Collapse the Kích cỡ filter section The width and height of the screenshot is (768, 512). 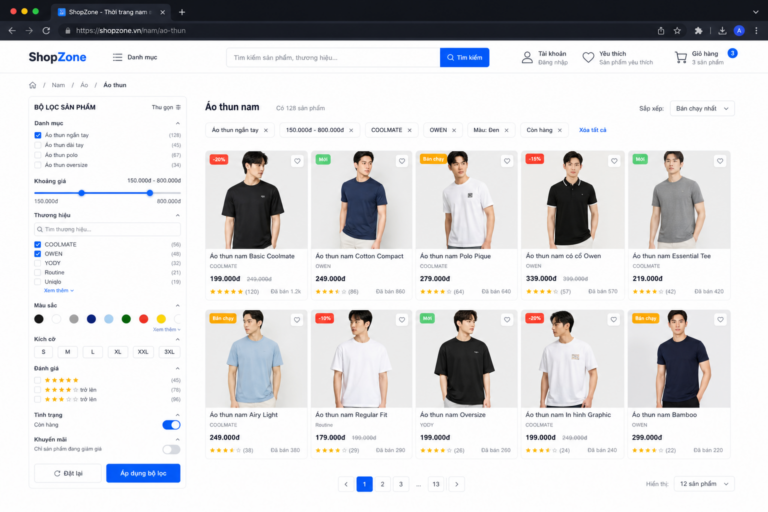[178, 339]
